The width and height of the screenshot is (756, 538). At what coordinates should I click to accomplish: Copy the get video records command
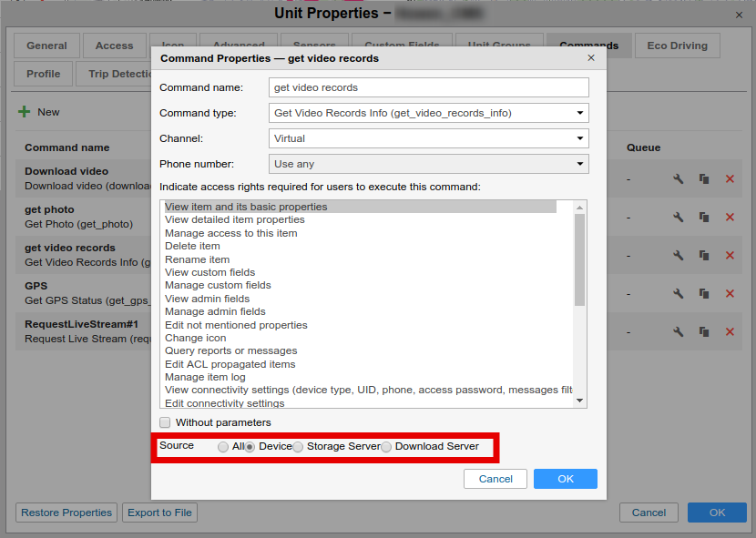[704, 255]
